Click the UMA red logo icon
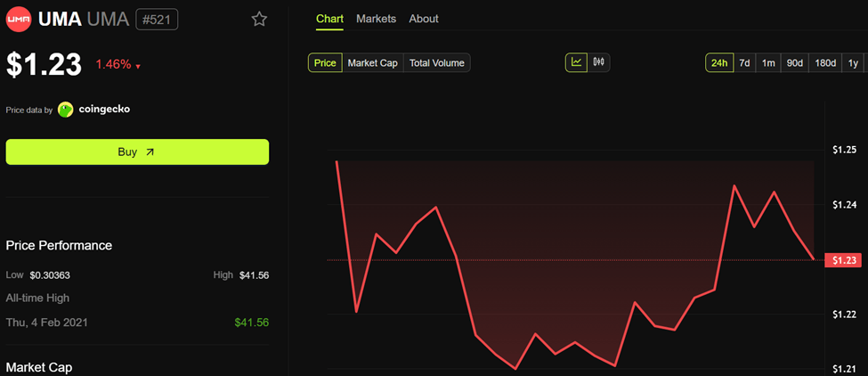 (19, 19)
